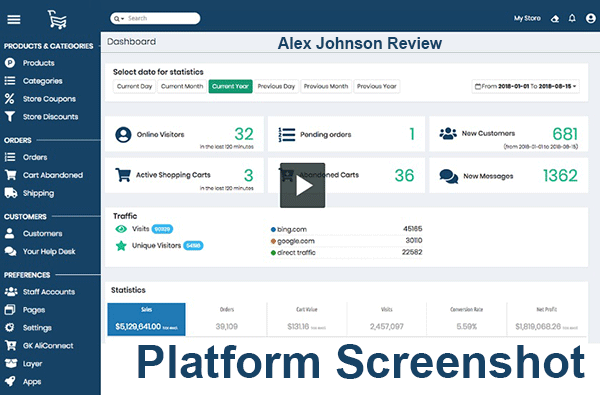Click the Visits count badge
600x395 pixels.
click(x=162, y=229)
